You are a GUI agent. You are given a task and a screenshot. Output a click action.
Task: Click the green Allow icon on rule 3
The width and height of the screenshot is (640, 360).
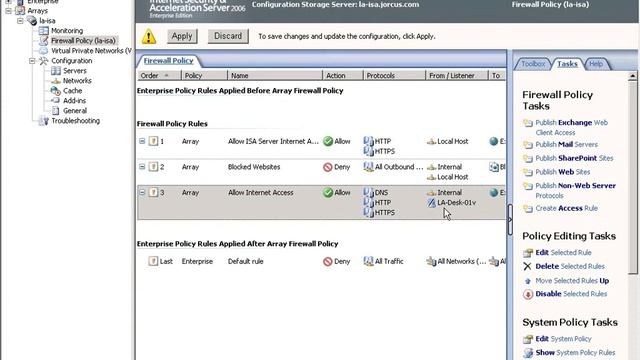328,193
